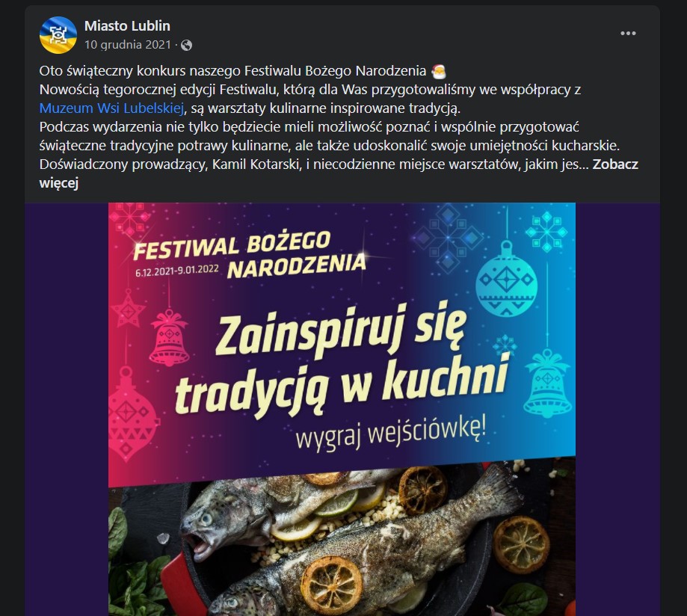The image size is (687, 616).
Task: Click the small cyan snowflake at top right
Action: tap(546, 232)
